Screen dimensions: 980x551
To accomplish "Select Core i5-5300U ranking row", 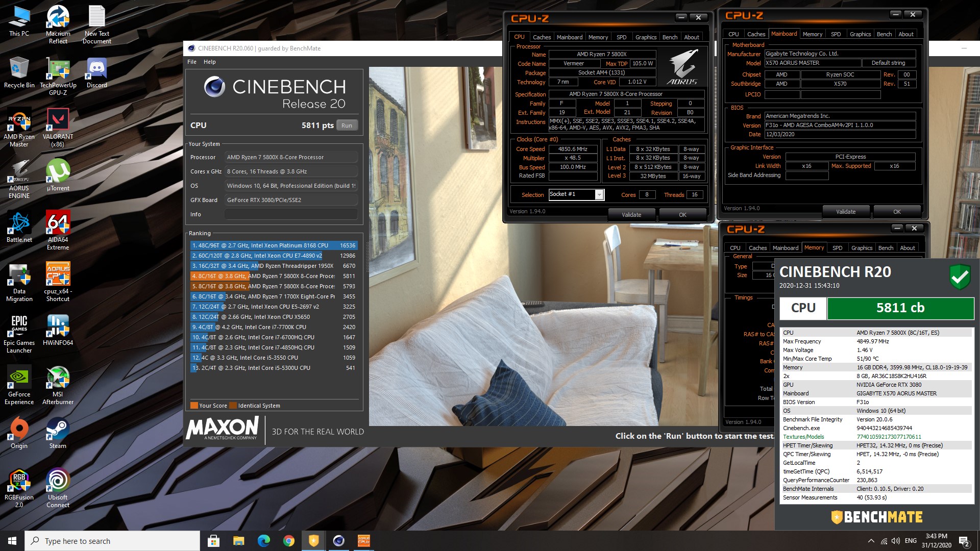I will pos(274,368).
